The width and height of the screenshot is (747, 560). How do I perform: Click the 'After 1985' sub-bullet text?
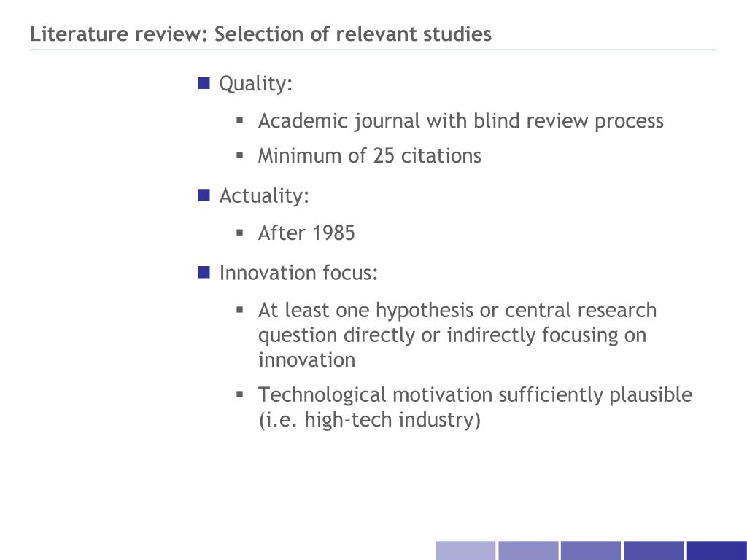point(307,233)
